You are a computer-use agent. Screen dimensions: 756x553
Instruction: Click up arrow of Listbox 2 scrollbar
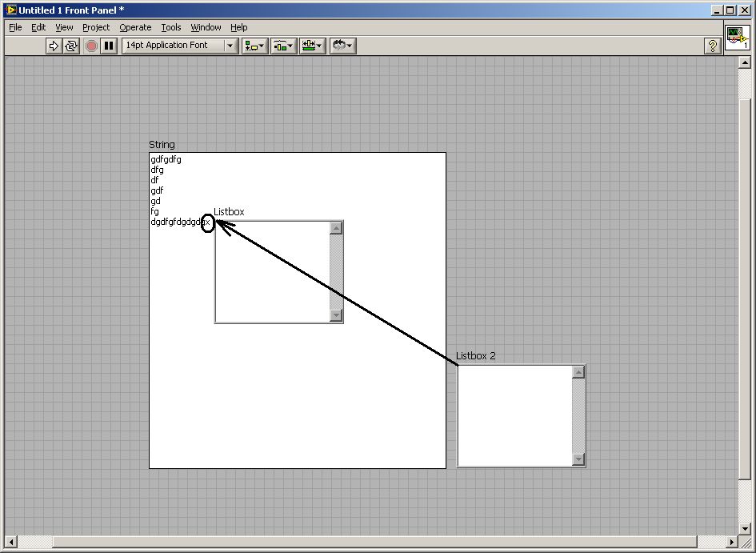[578, 371]
